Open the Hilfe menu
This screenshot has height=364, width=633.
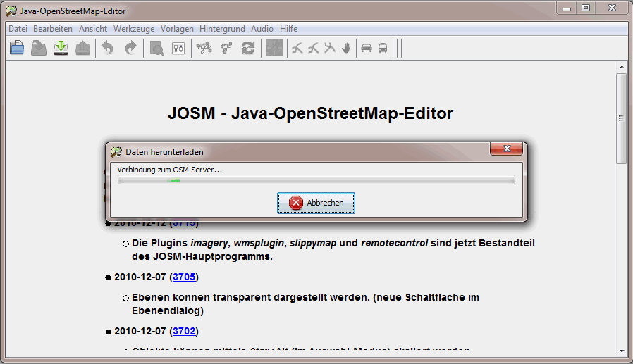coord(288,29)
